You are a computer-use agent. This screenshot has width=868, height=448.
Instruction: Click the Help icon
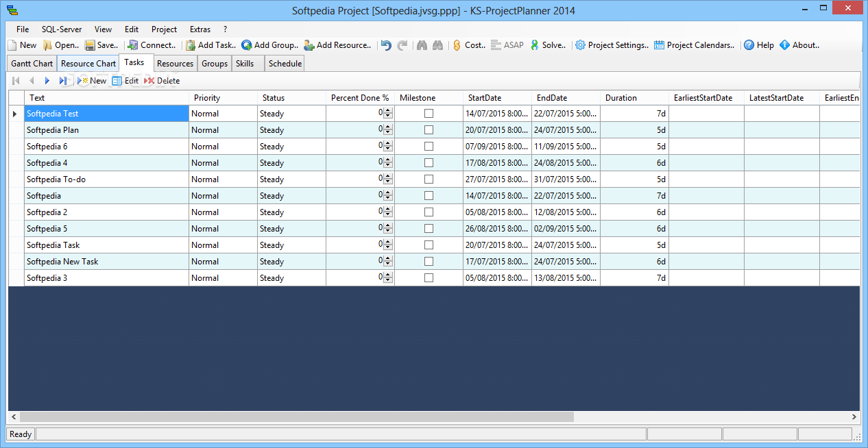click(749, 45)
